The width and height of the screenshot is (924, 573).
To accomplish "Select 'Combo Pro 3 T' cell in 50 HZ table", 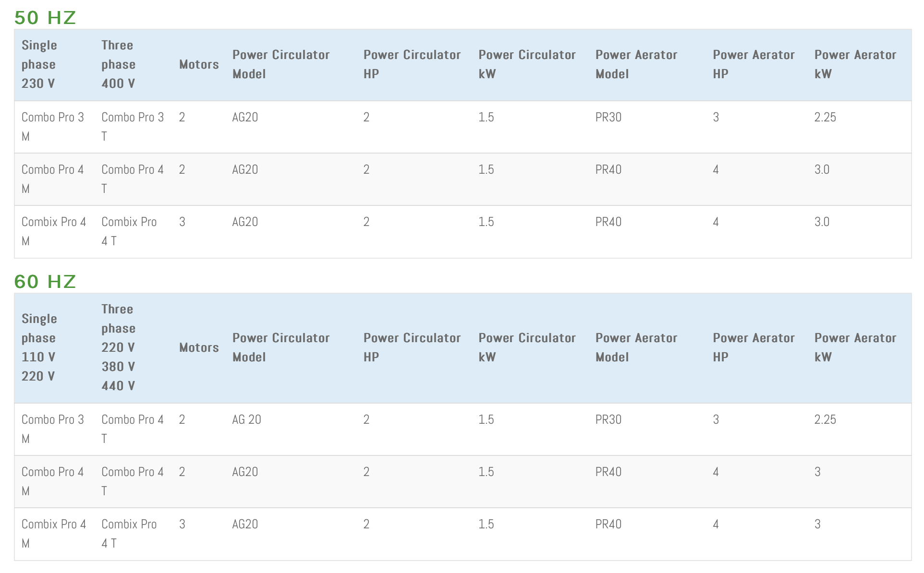I will (132, 127).
